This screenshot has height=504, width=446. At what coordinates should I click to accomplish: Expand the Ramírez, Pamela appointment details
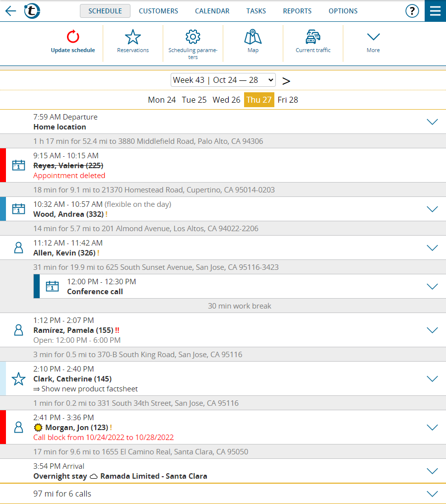click(x=432, y=330)
